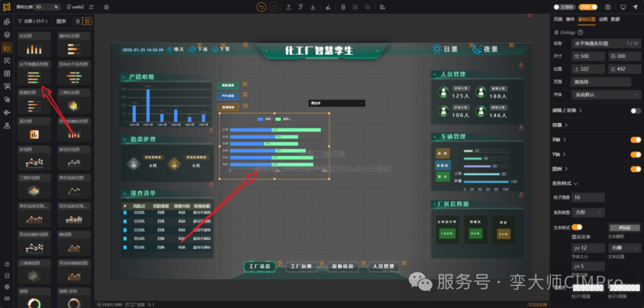The height and width of the screenshot is (308, 644).
Task: Click the 夜景 moon icon
Action: click(476, 50)
